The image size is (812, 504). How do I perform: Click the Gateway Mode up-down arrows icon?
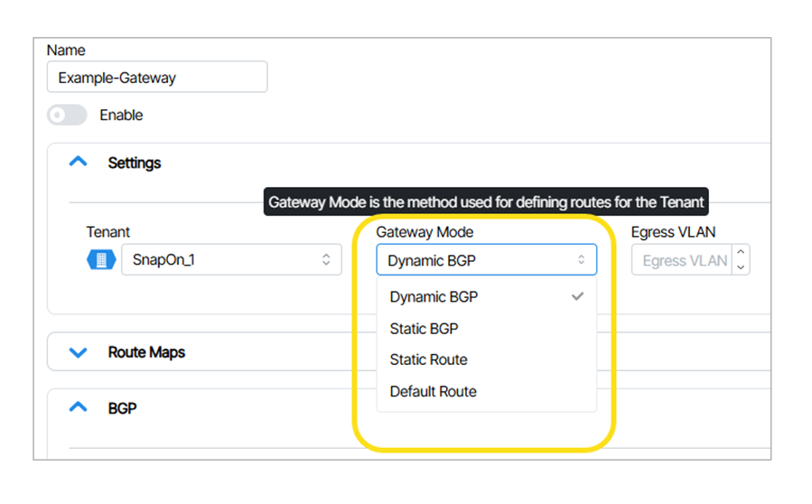pos(582,260)
